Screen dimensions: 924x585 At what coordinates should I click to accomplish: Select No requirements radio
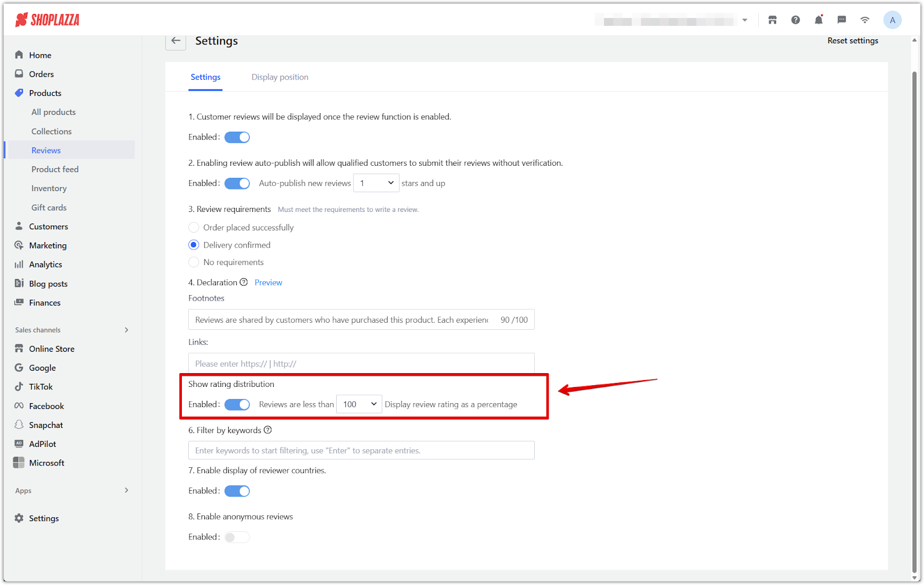[x=193, y=262]
